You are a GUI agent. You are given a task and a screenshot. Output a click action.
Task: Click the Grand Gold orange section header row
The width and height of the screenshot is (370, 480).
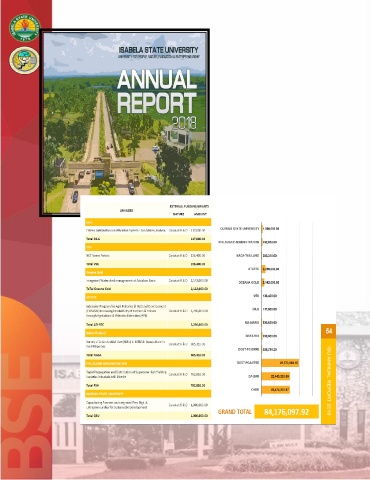(148, 272)
